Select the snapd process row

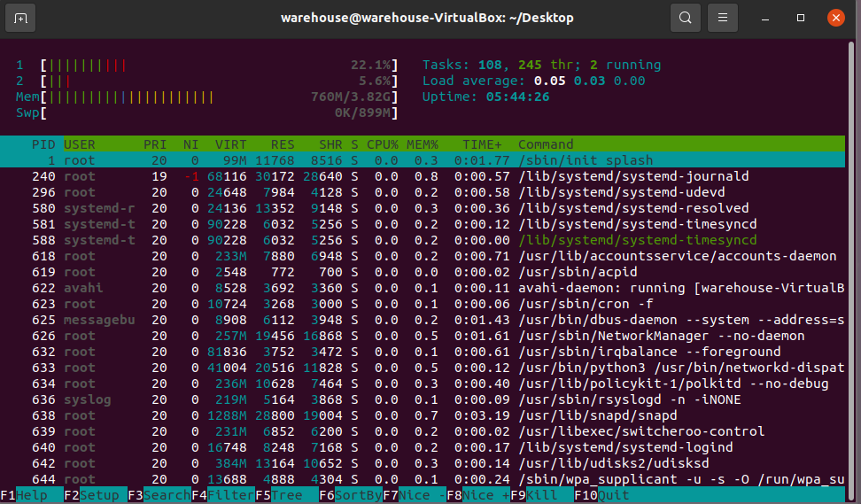click(423, 415)
